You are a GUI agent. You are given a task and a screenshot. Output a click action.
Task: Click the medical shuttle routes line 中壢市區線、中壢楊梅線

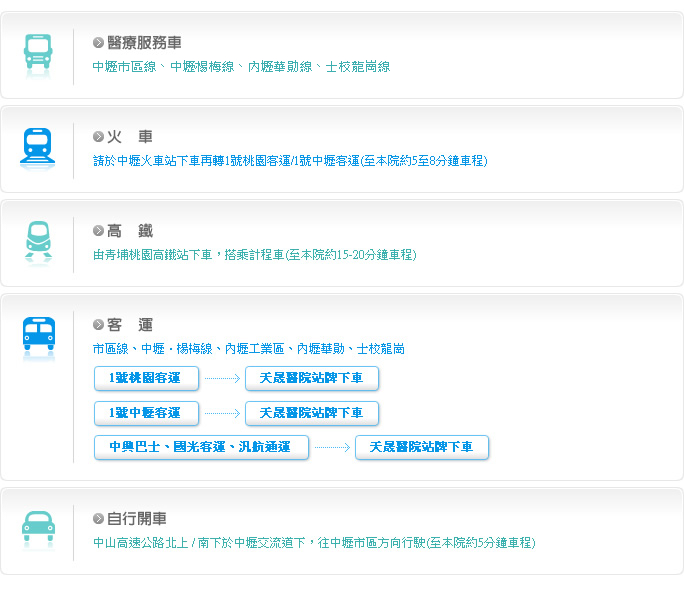241,67
